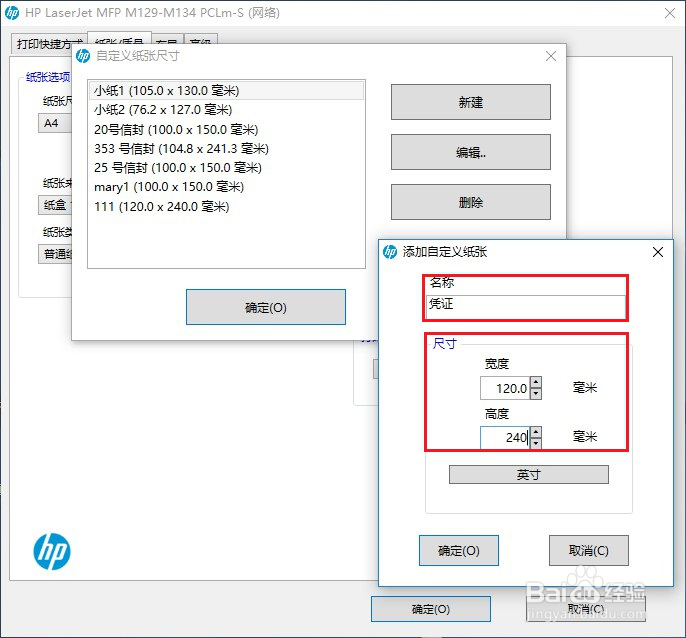Click the 高度 field showing 240
The height and width of the screenshot is (638, 686).
point(505,437)
